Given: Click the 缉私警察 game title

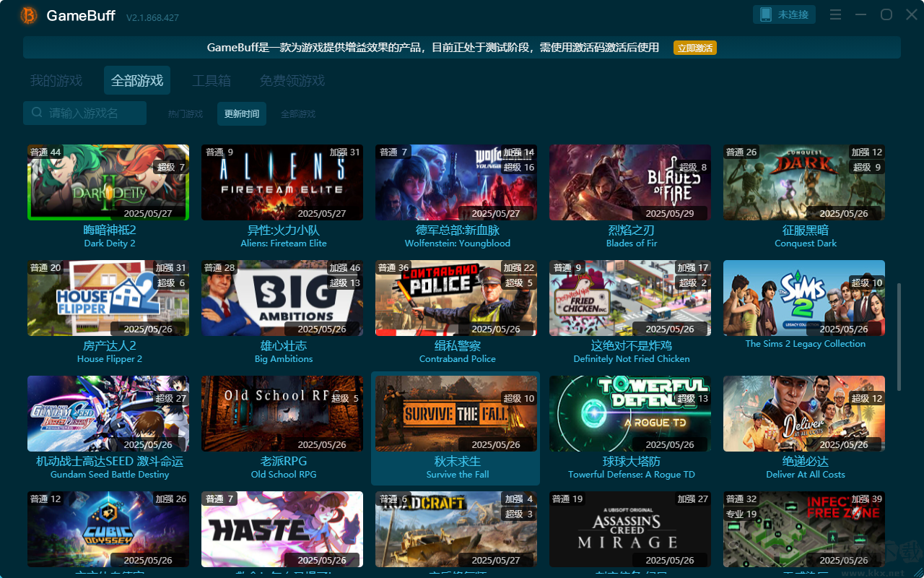Looking at the screenshot, I should click(458, 345).
